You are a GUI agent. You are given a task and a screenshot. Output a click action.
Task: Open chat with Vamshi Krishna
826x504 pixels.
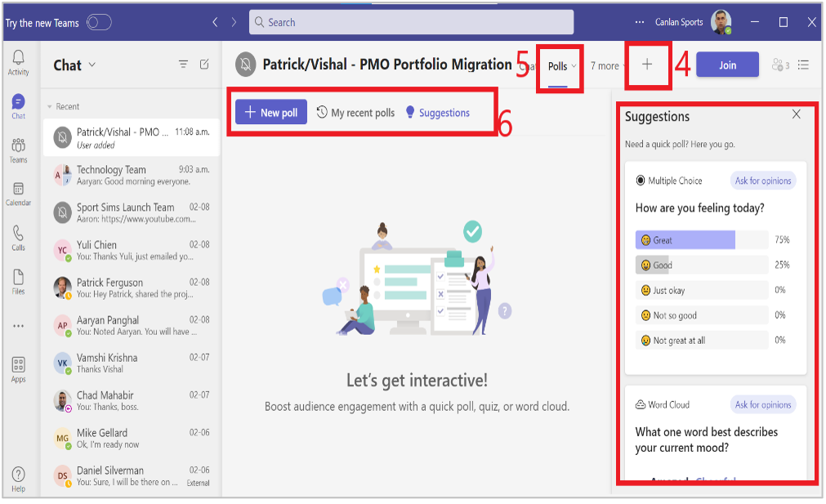pos(132,364)
